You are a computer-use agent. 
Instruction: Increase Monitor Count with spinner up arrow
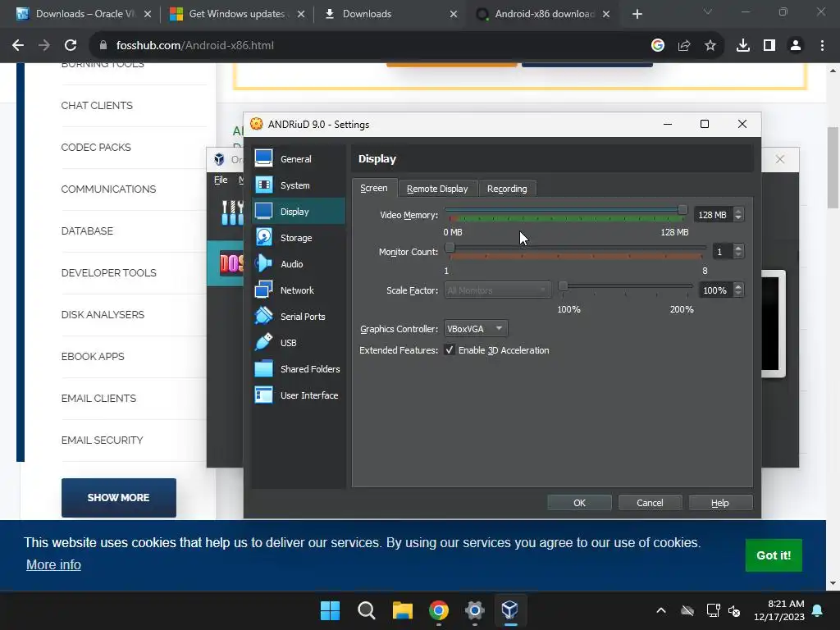tap(738, 248)
